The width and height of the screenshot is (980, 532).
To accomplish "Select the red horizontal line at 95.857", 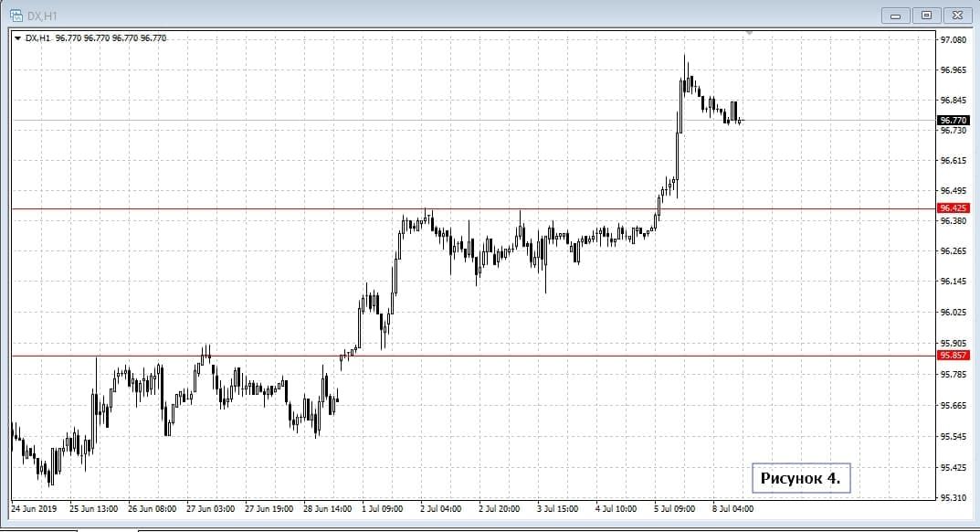I will click(457, 356).
